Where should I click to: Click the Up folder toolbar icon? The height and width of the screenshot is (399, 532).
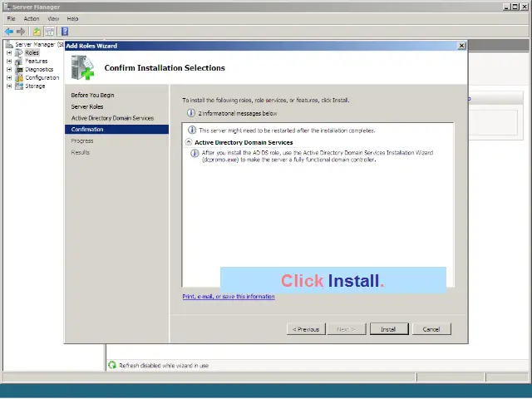(x=37, y=32)
